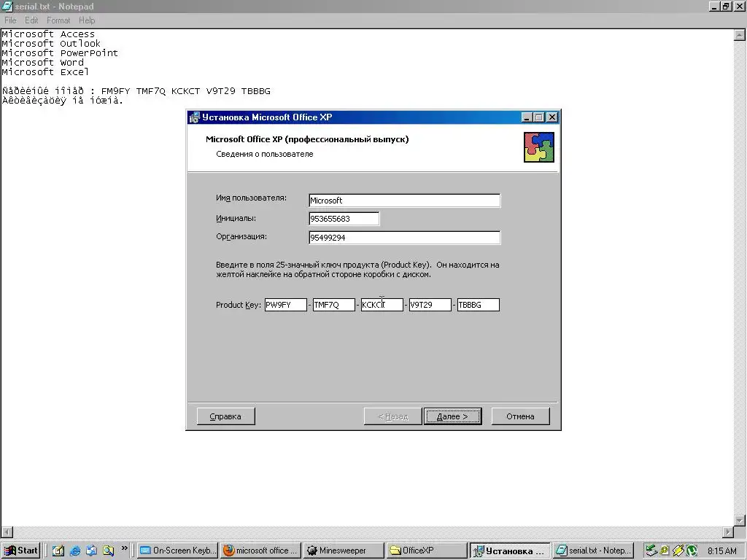Click the first Product Key box PW9FY
747x560 pixels.
click(285, 305)
